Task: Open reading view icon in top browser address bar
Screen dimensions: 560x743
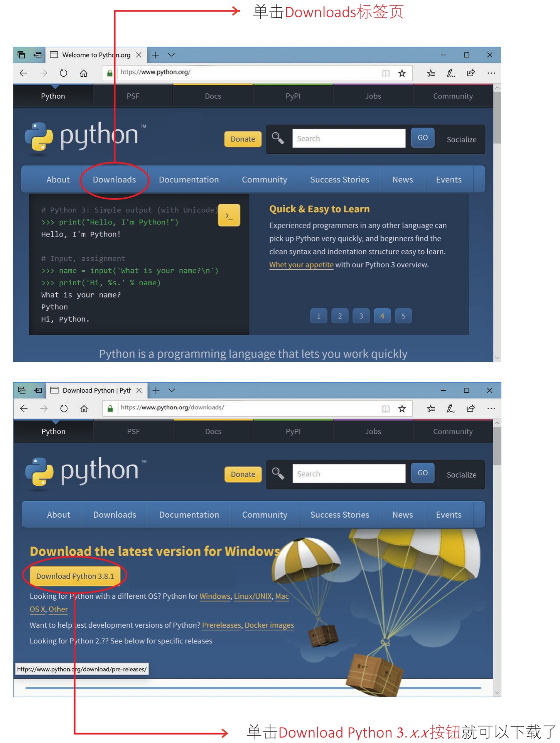Action: (385, 73)
